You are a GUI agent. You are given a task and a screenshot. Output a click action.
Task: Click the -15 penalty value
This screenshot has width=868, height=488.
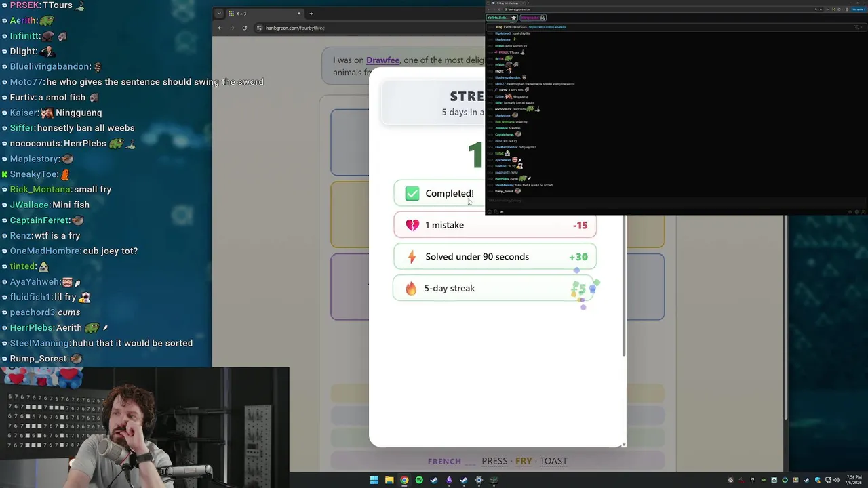pyautogui.click(x=580, y=225)
